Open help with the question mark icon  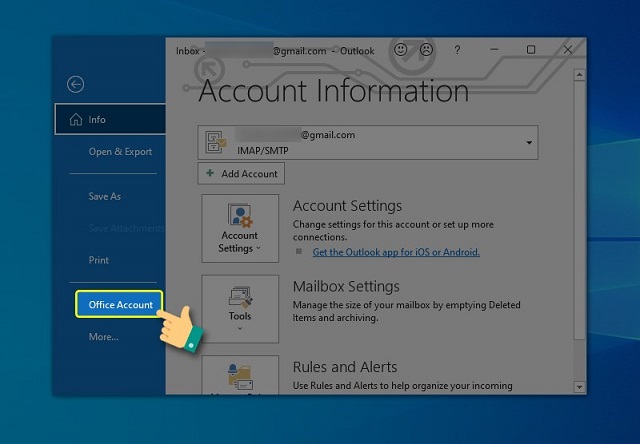pos(457,50)
